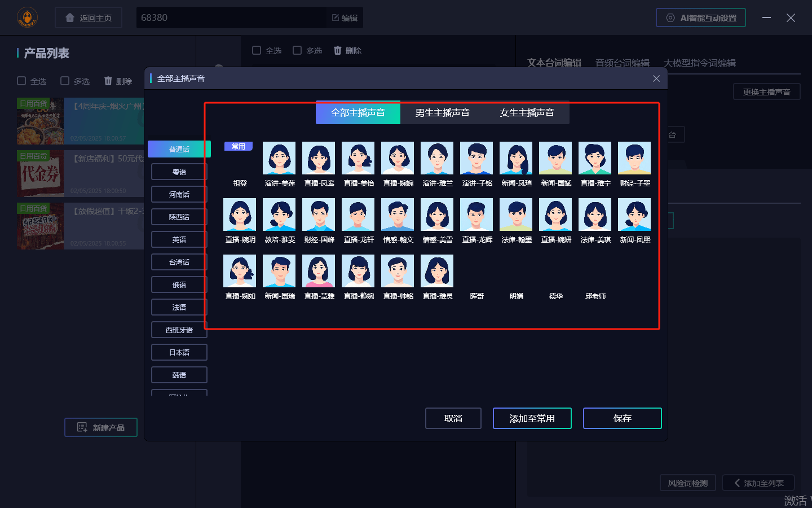This screenshot has height=508, width=812.
Task: Enable 多选 checkbox under 产品列表
Action: [65, 81]
